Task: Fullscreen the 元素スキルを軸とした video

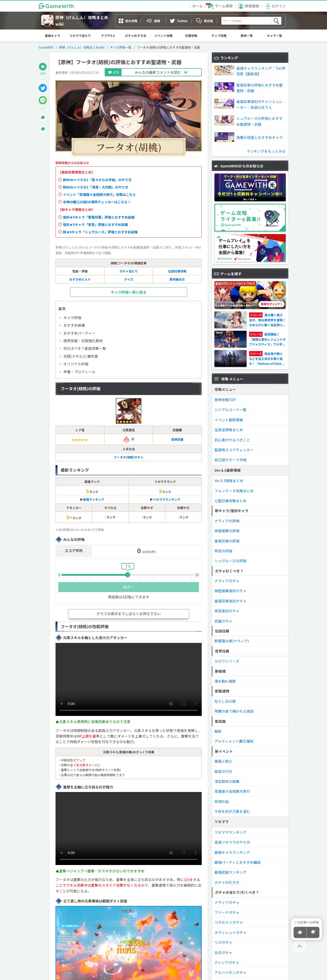Action: click(x=183, y=704)
